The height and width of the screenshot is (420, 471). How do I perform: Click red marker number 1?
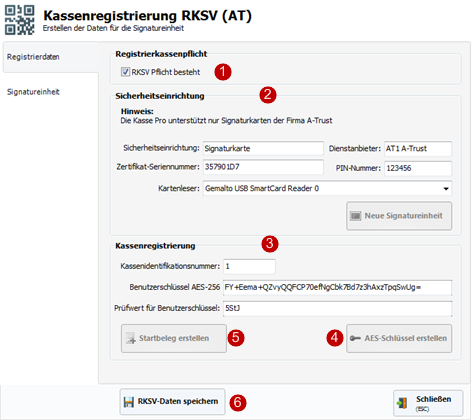(223, 72)
